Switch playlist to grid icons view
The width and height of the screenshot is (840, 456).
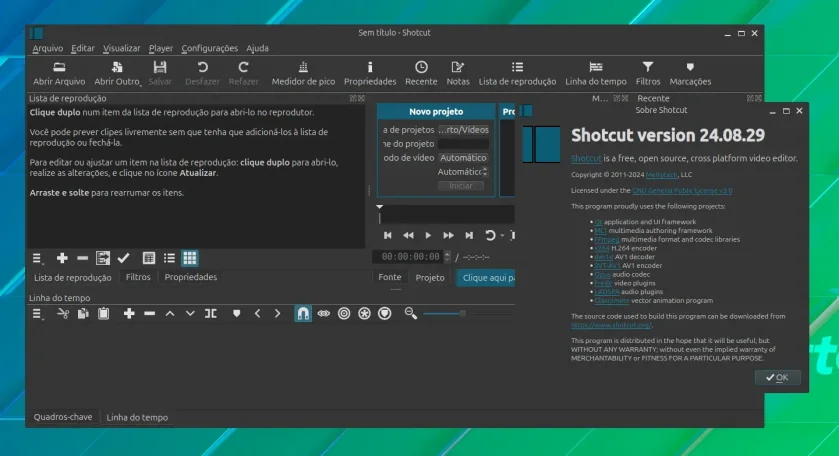click(x=190, y=258)
